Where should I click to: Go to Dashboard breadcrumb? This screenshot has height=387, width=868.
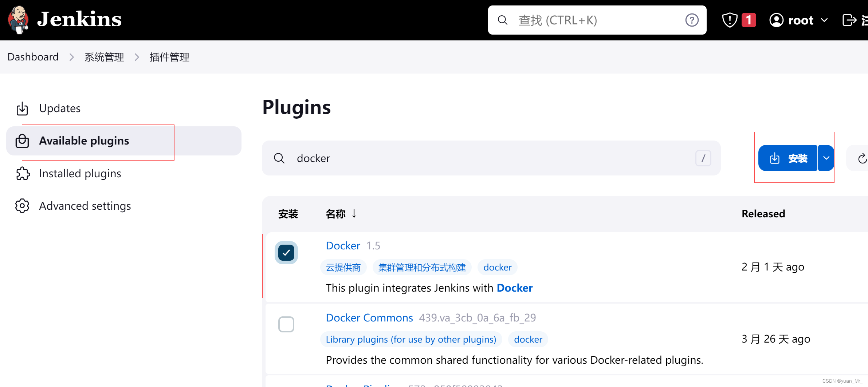[x=33, y=57]
